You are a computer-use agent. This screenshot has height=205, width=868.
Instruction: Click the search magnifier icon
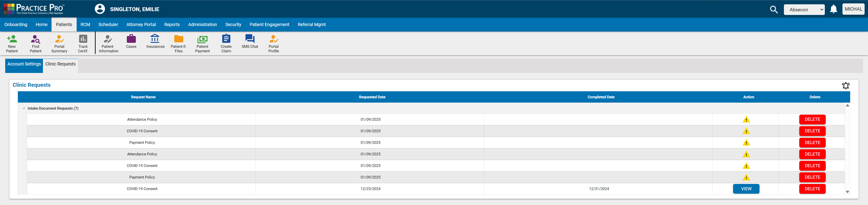pos(774,10)
